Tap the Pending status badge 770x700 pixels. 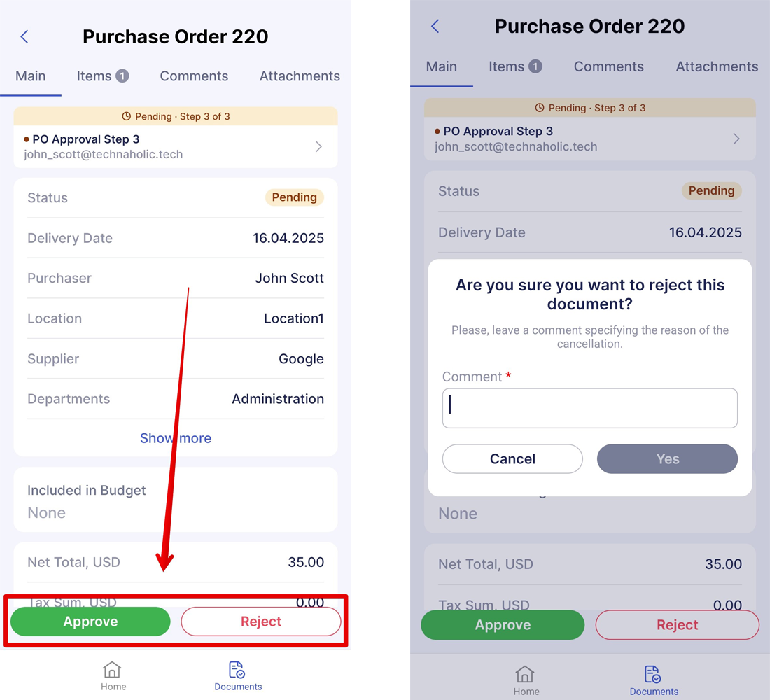pyautogui.click(x=294, y=197)
